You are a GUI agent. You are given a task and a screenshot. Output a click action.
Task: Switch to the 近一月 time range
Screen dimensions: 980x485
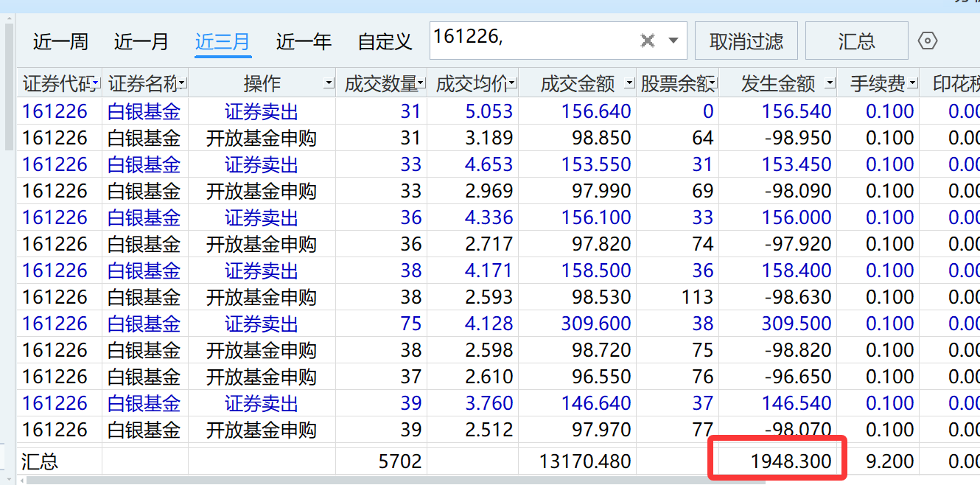(141, 42)
